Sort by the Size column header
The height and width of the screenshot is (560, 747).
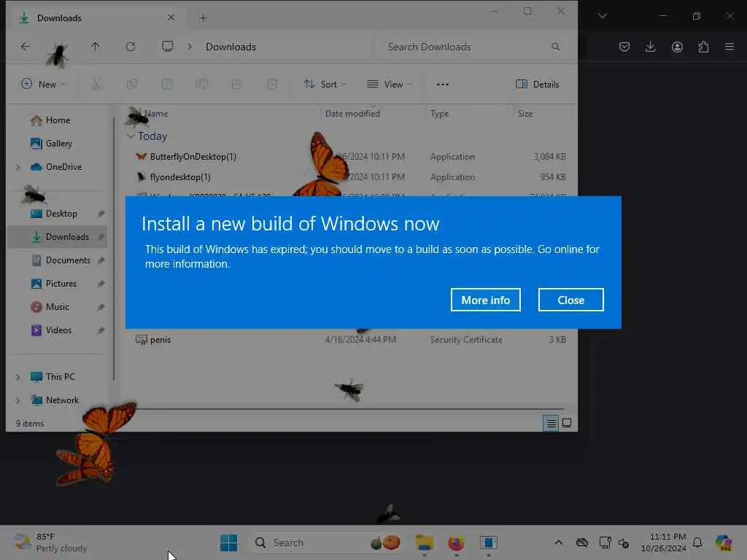pyautogui.click(x=525, y=113)
